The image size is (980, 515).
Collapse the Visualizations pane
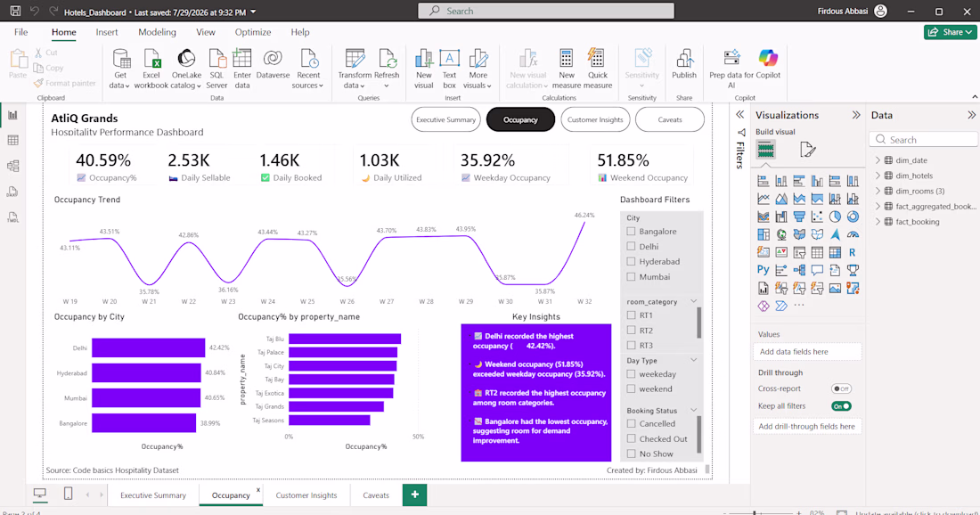click(855, 115)
